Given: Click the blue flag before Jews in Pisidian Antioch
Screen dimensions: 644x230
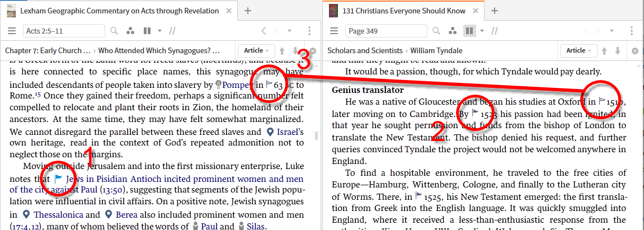Looking at the screenshot, I should [x=58, y=179].
